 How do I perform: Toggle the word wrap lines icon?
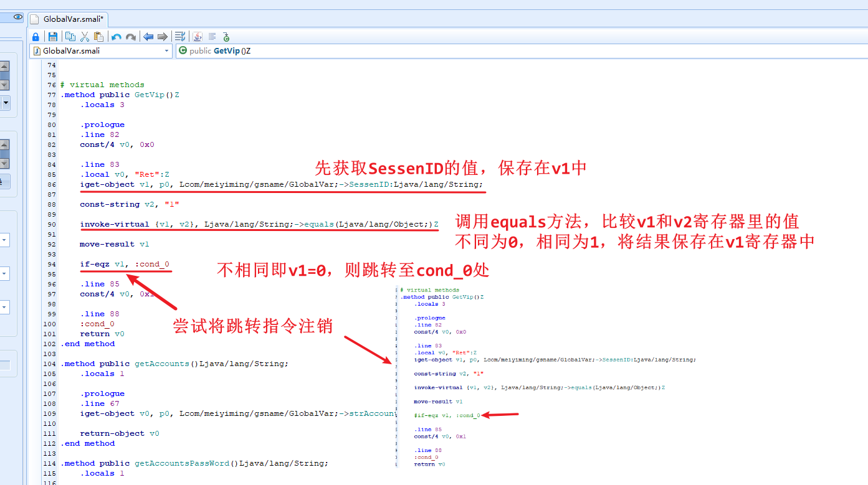(x=180, y=37)
